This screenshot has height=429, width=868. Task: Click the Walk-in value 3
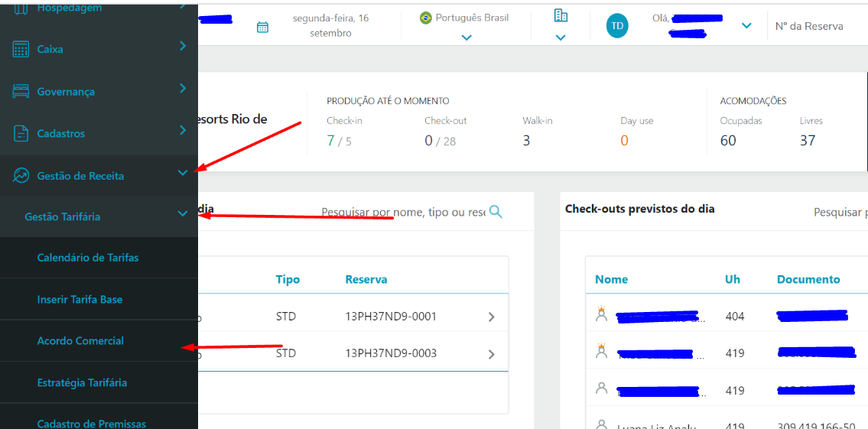coord(526,141)
